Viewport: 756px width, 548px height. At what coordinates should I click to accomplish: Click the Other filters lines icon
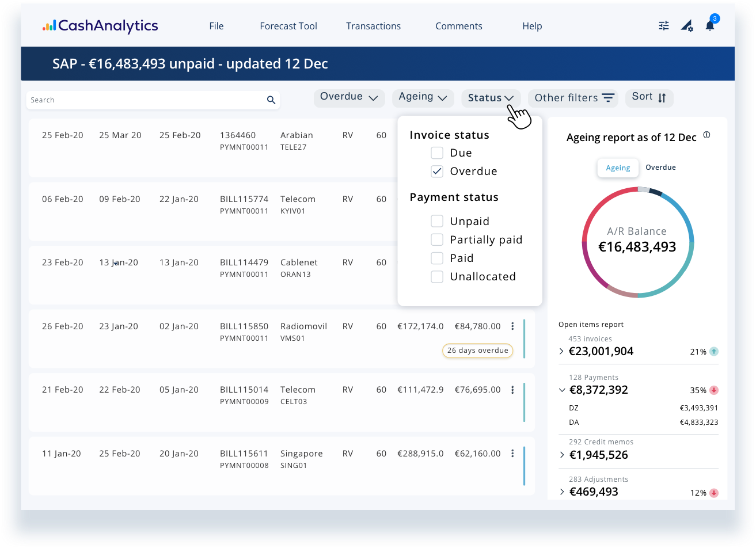coord(608,98)
